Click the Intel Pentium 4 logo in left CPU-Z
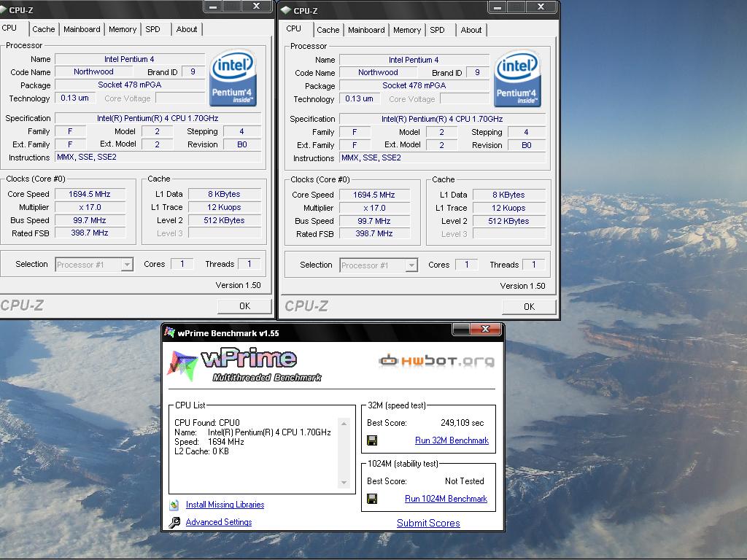747x560 pixels. click(x=233, y=77)
